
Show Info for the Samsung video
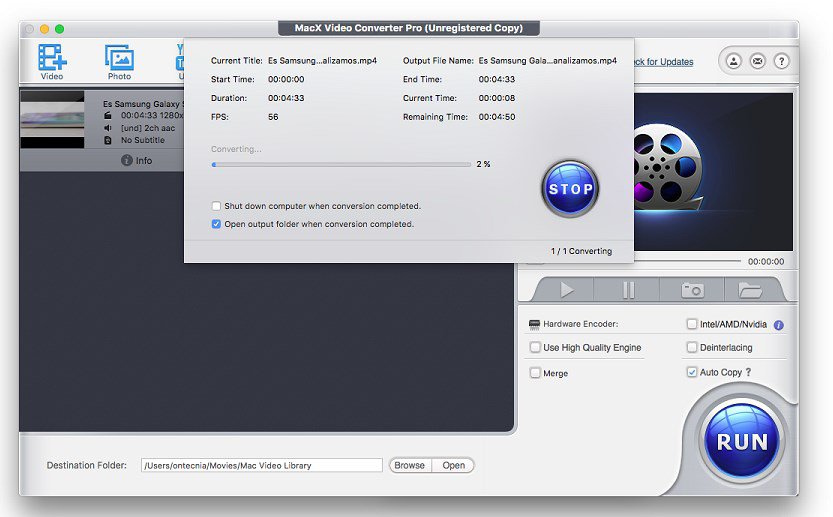(x=137, y=160)
